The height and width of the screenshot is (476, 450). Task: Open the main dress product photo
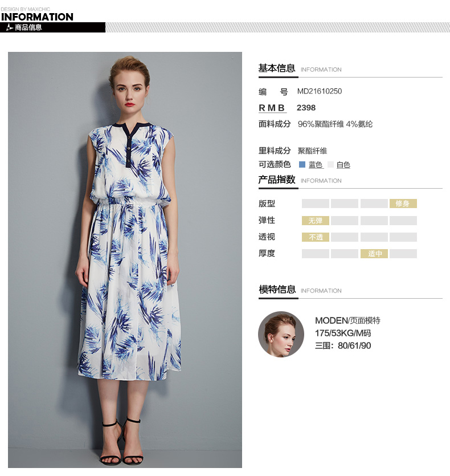tap(125, 260)
